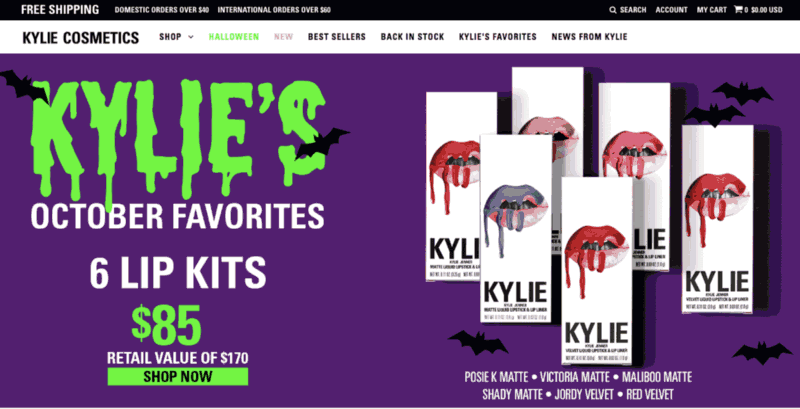This screenshot has width=800, height=409.
Task: Open Kylie's Favorites page
Action: 497,37
